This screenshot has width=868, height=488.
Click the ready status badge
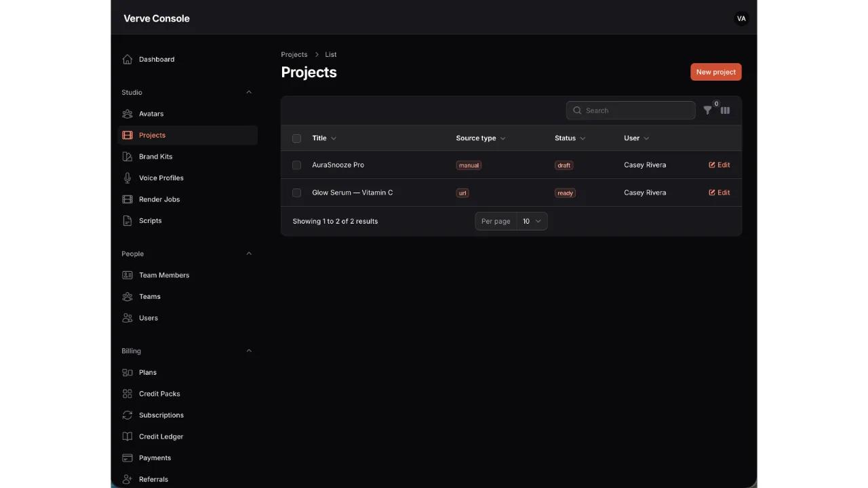point(566,193)
